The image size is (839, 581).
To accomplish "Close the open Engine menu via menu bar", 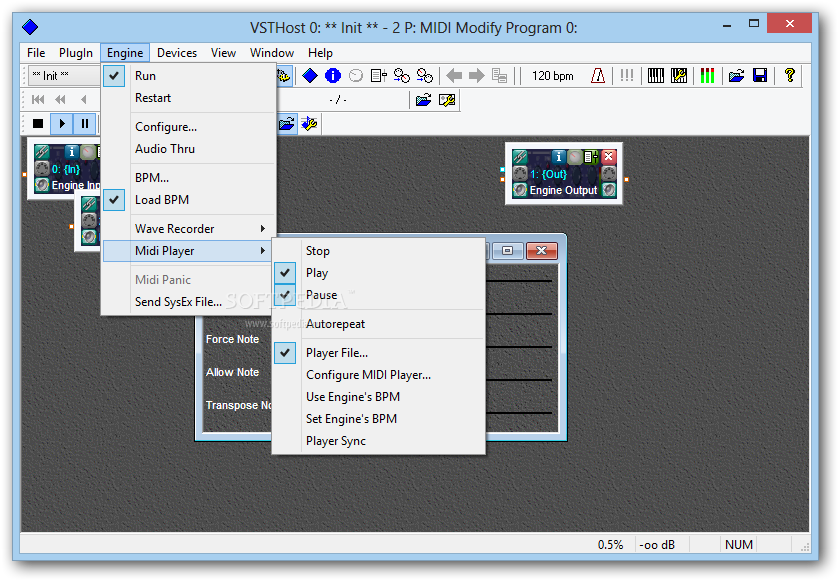I will coord(125,53).
